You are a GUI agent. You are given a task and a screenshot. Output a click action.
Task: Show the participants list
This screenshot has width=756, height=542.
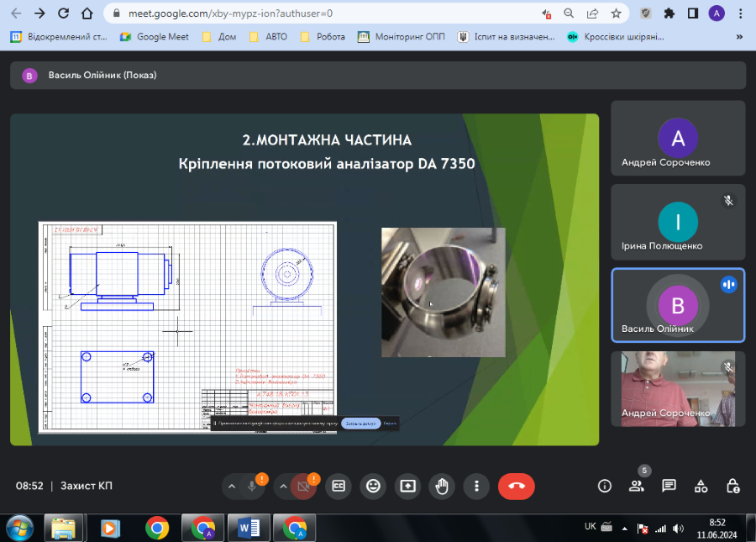(637, 486)
